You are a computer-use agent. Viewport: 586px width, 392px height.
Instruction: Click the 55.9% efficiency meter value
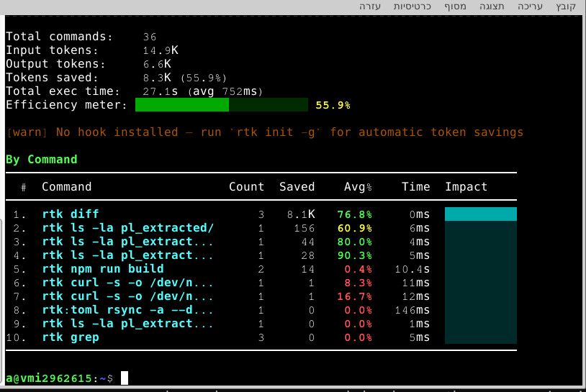[x=333, y=105]
